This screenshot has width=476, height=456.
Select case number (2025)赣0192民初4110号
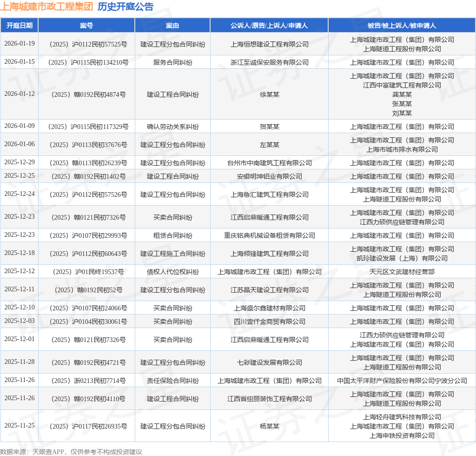pos(88,399)
